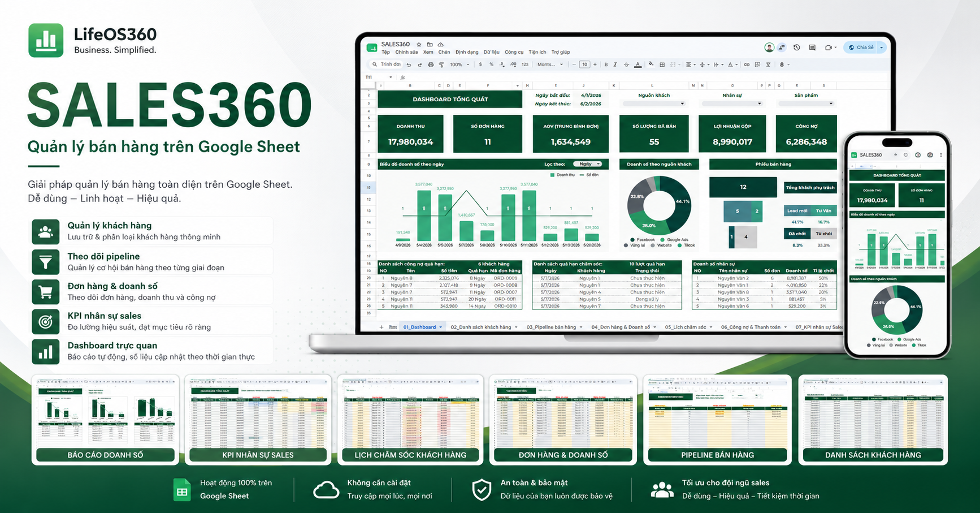The image size is (980, 513).
Task: Open the Tệp menu
Action: (385, 52)
